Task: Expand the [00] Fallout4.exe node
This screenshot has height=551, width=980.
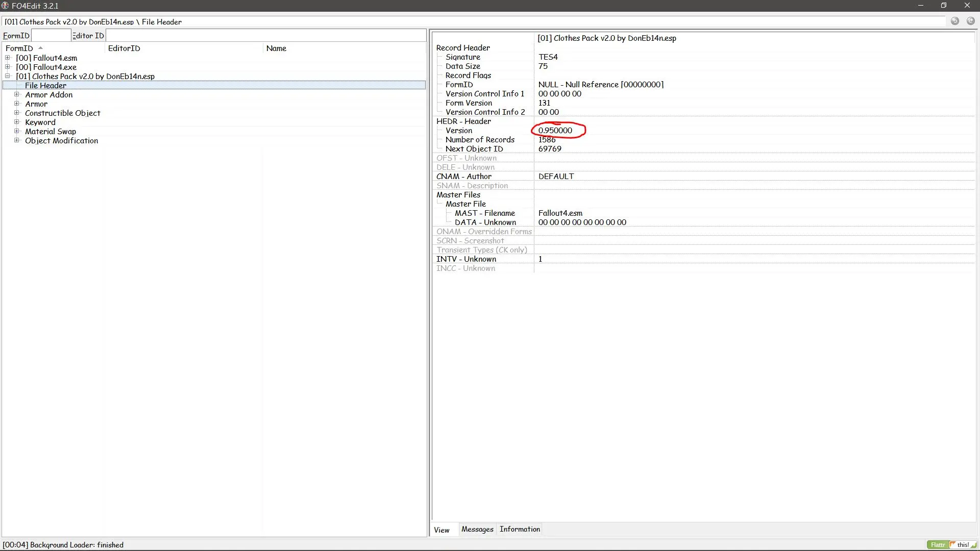Action: (8, 67)
